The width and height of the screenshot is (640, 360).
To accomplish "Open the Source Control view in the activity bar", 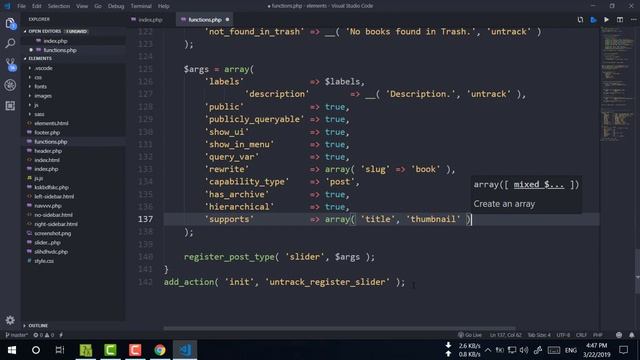I will 11,64.
